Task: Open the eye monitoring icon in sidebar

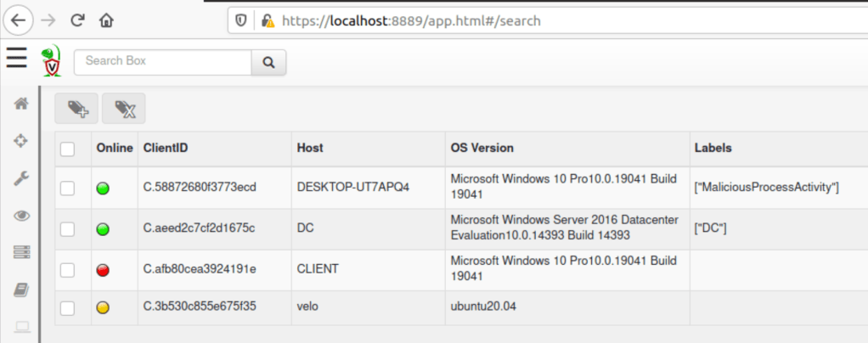Action: 21,216
